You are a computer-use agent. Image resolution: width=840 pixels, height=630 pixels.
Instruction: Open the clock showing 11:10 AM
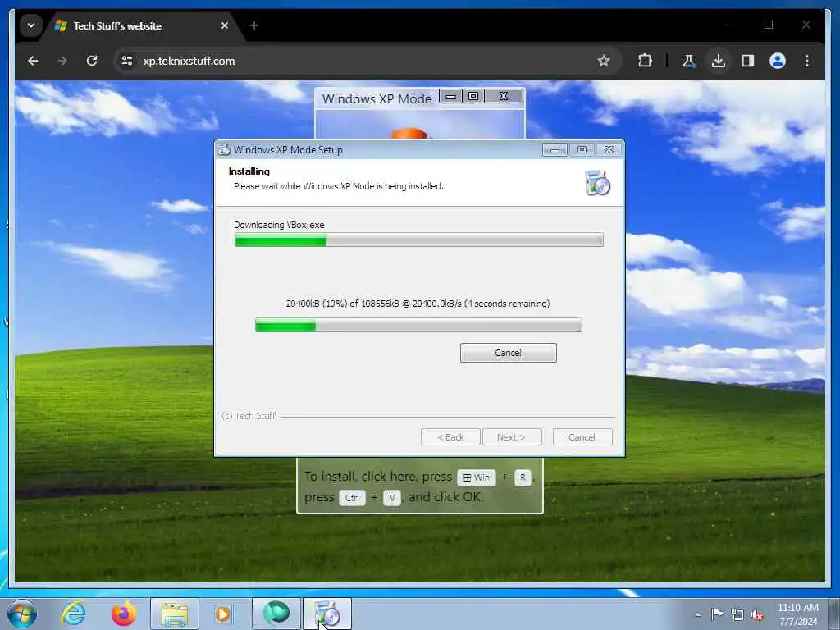click(x=798, y=614)
